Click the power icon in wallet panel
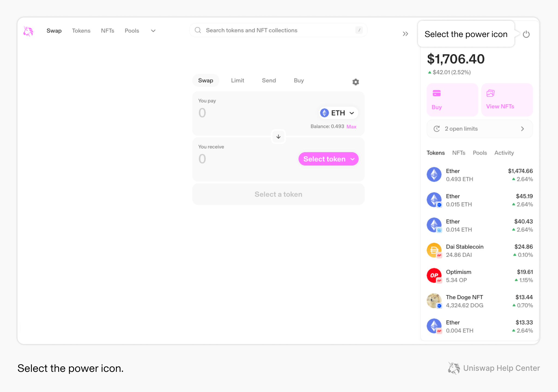Image resolution: width=558 pixels, height=392 pixels. click(526, 34)
